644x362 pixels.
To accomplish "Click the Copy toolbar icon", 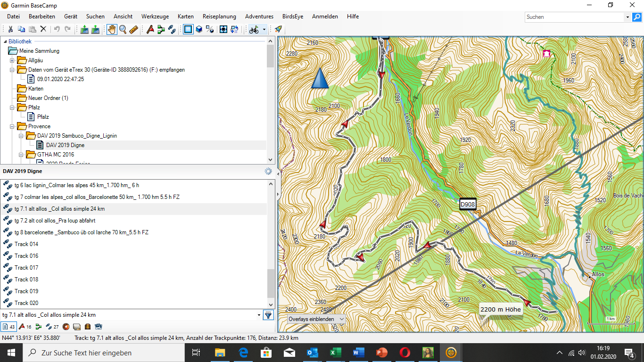I will 21,29.
